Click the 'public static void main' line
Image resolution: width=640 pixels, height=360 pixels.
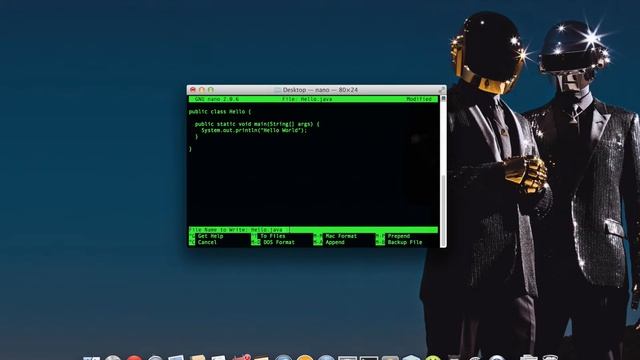pyautogui.click(x=257, y=124)
